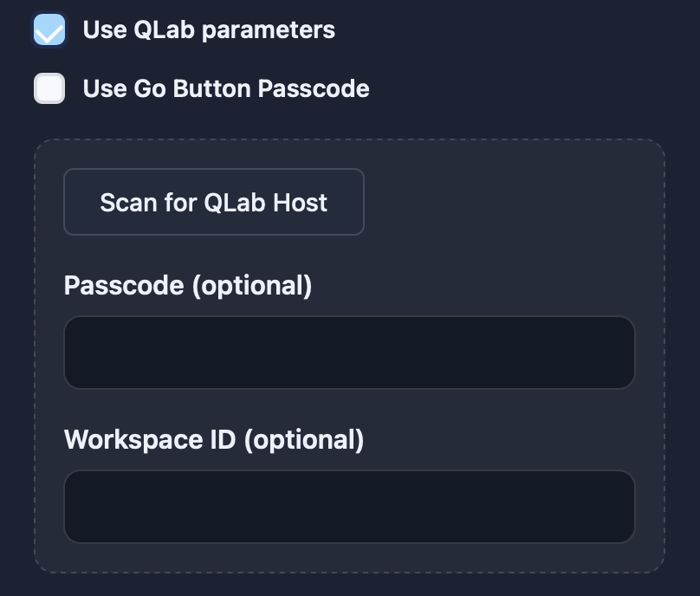The image size is (700, 596).
Task: Place cursor in the optional Workspace ID box
Action: (349, 507)
